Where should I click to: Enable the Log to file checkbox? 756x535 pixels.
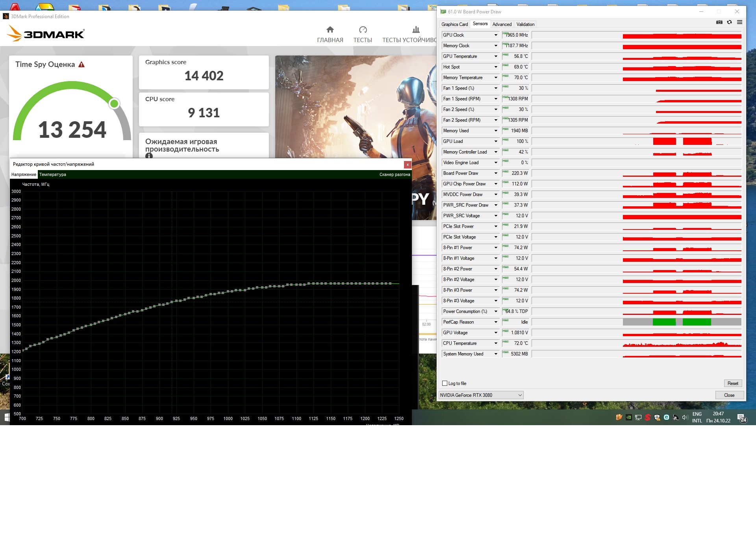(x=445, y=383)
